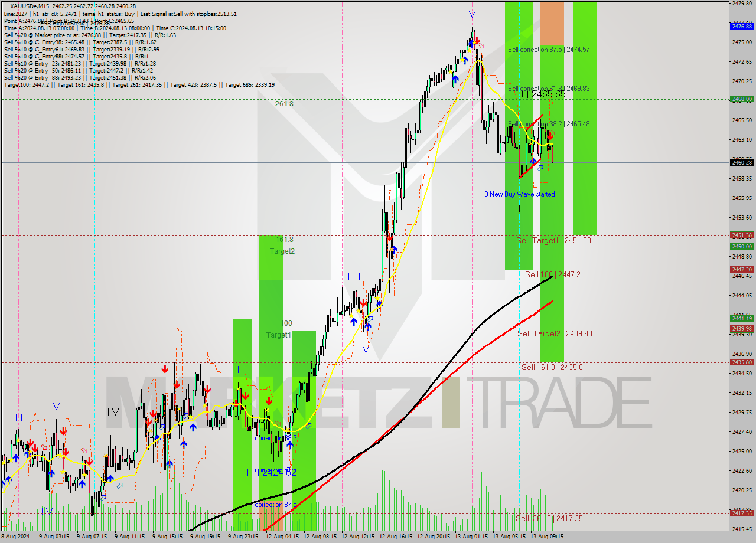The image size is (756, 543).
Task: Click the 'Target1' Fibonacci label
Action: coord(278,335)
